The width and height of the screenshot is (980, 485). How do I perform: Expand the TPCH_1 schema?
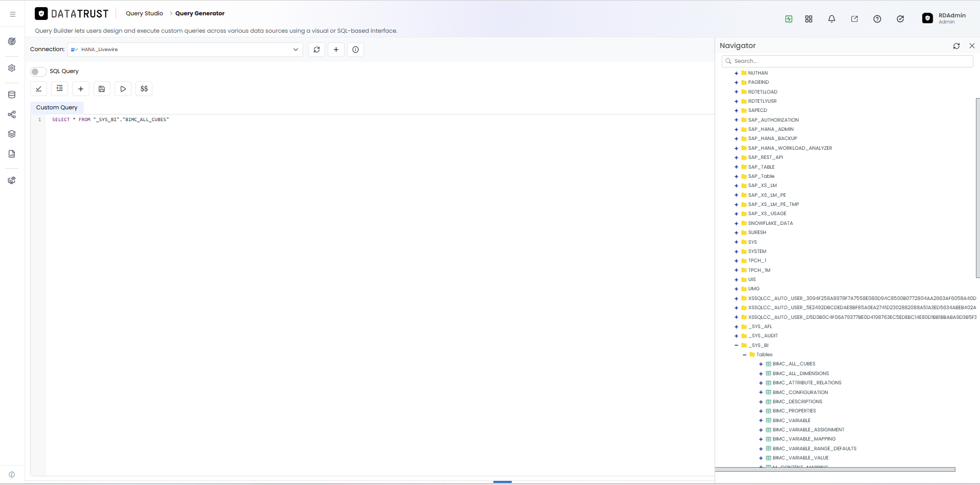tap(736, 261)
